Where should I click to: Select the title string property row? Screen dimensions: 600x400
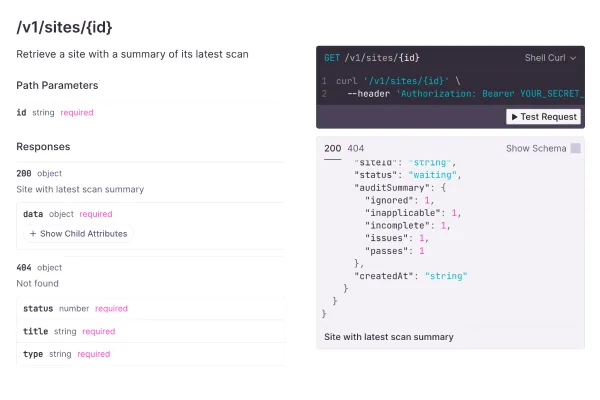pos(69,331)
